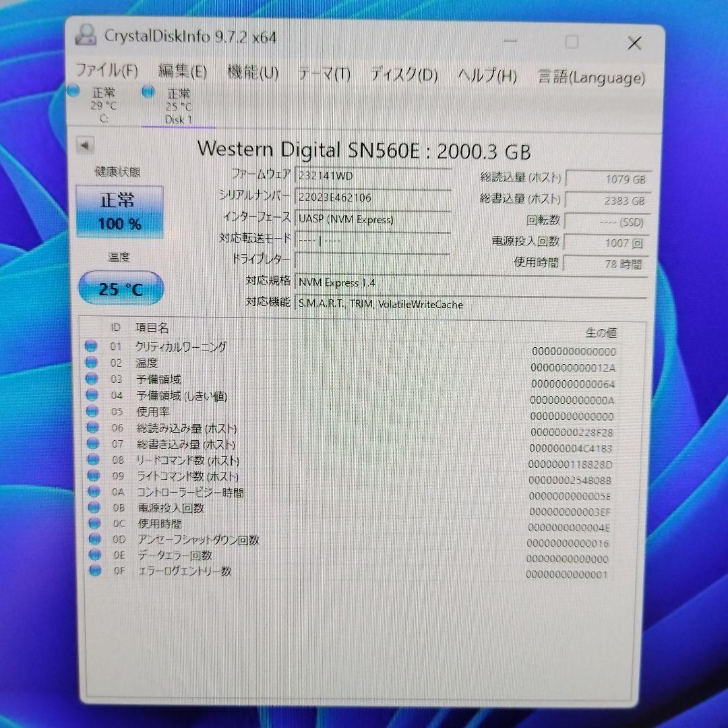The height and width of the screenshot is (728, 728).
Task: Toggle the Disk 1 status indicator light
Action: pyautogui.click(x=148, y=93)
